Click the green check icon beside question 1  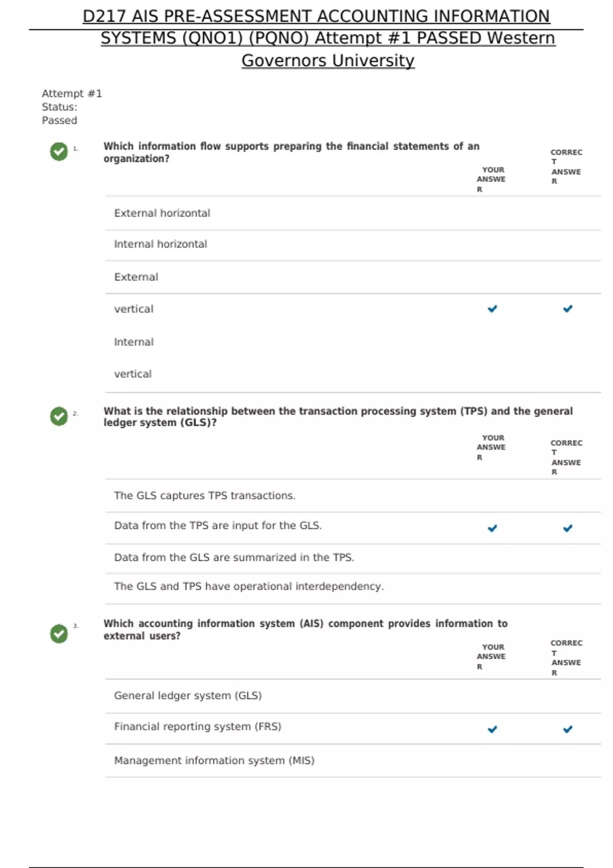pyautogui.click(x=59, y=151)
